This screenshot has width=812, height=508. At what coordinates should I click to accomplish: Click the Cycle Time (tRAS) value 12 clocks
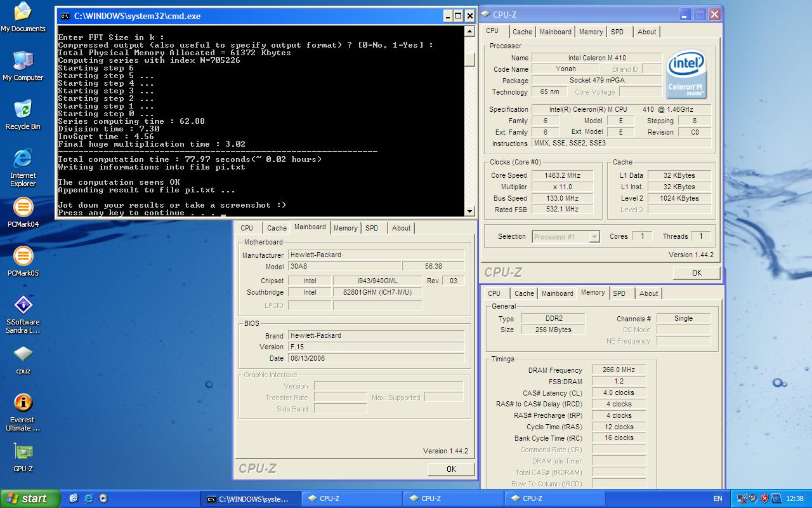click(619, 427)
